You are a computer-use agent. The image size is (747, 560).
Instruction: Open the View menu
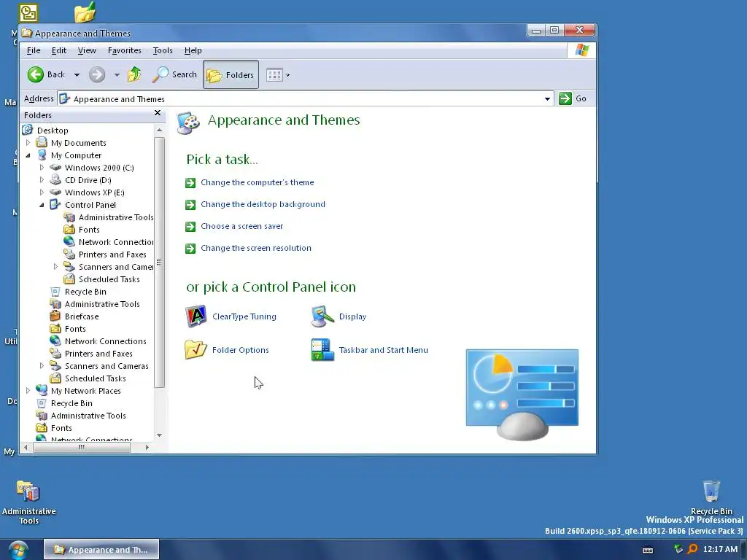[x=87, y=50]
